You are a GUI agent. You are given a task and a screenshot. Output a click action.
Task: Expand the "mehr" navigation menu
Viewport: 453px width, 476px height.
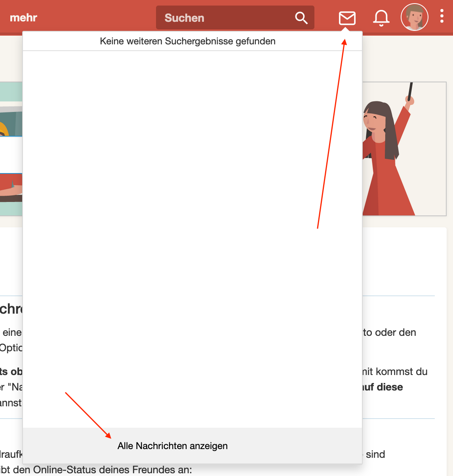[23, 18]
